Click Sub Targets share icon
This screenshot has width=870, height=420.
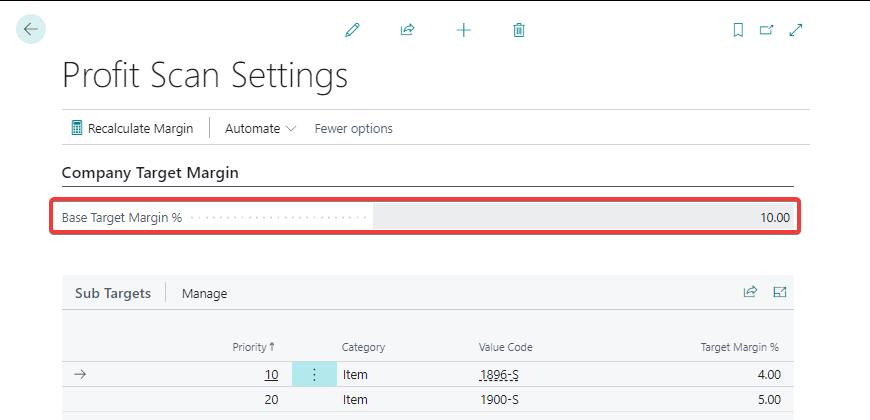750,292
